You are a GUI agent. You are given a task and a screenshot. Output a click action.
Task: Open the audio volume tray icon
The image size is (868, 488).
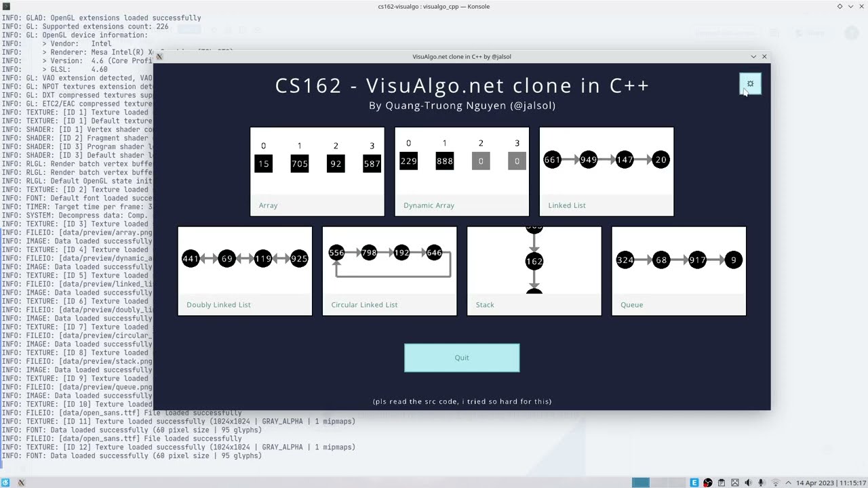click(x=749, y=483)
